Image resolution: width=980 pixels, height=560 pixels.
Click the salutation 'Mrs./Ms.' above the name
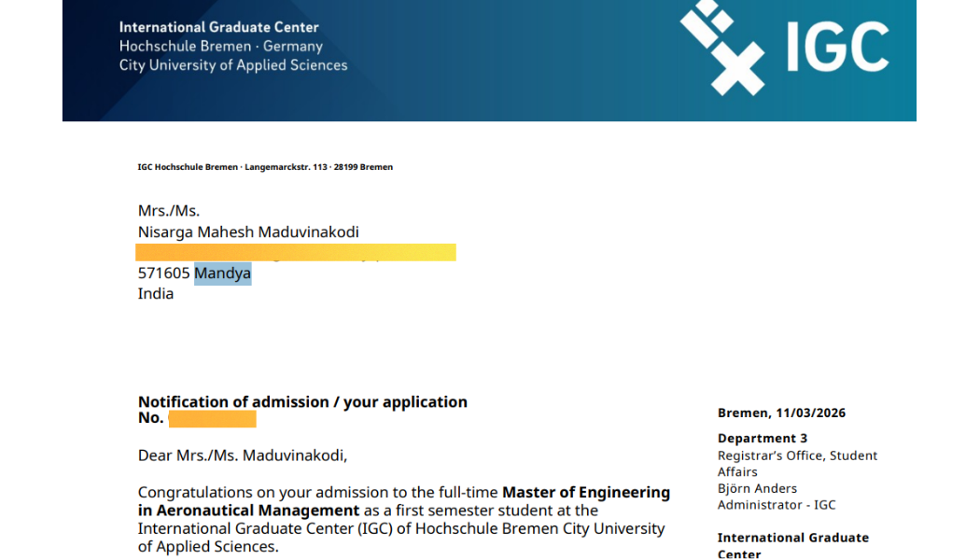coord(169,211)
